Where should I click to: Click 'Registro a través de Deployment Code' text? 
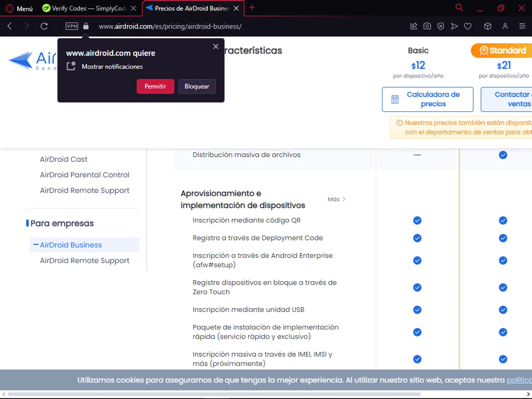258,238
